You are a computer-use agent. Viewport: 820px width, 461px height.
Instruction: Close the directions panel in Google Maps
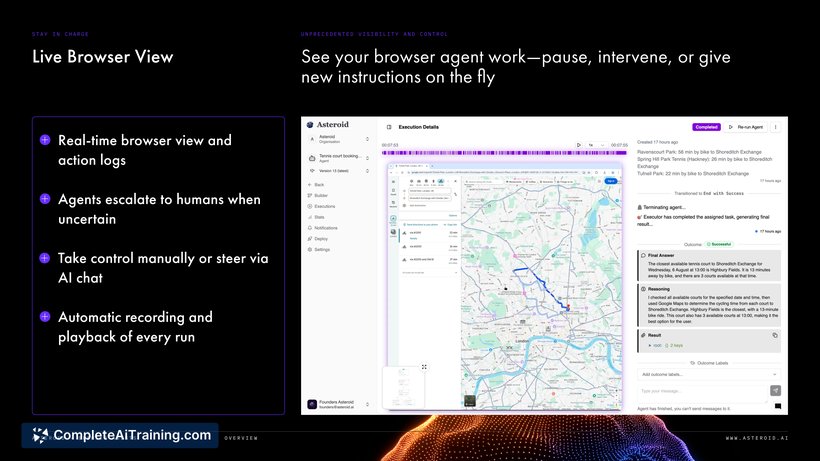click(455, 181)
